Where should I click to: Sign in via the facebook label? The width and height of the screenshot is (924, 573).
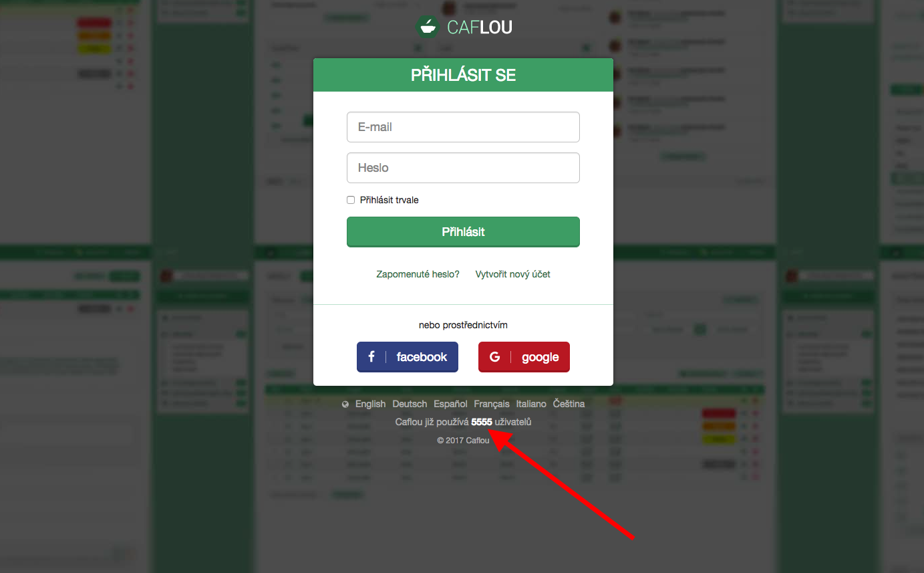coord(422,357)
